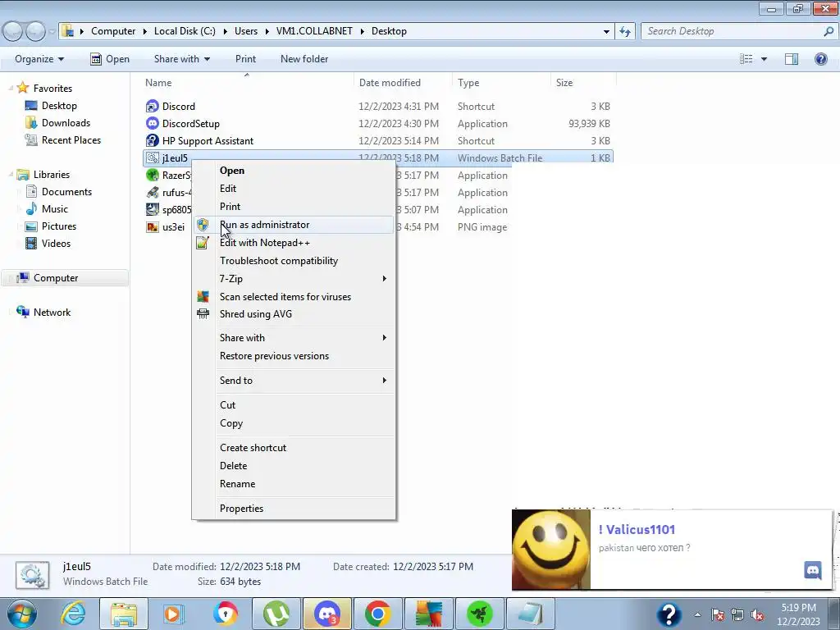Choose Shred using AVG
This screenshot has height=630, width=840.
pos(294,314)
